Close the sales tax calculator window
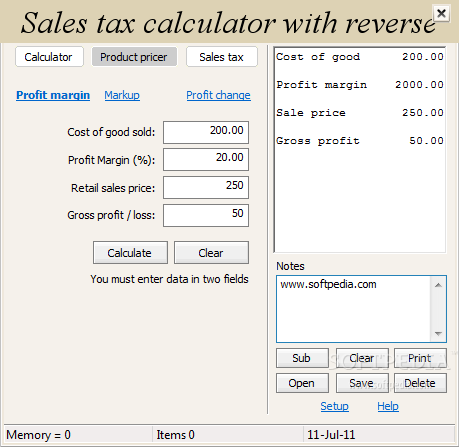The width and height of the screenshot is (459, 447). [x=441, y=13]
